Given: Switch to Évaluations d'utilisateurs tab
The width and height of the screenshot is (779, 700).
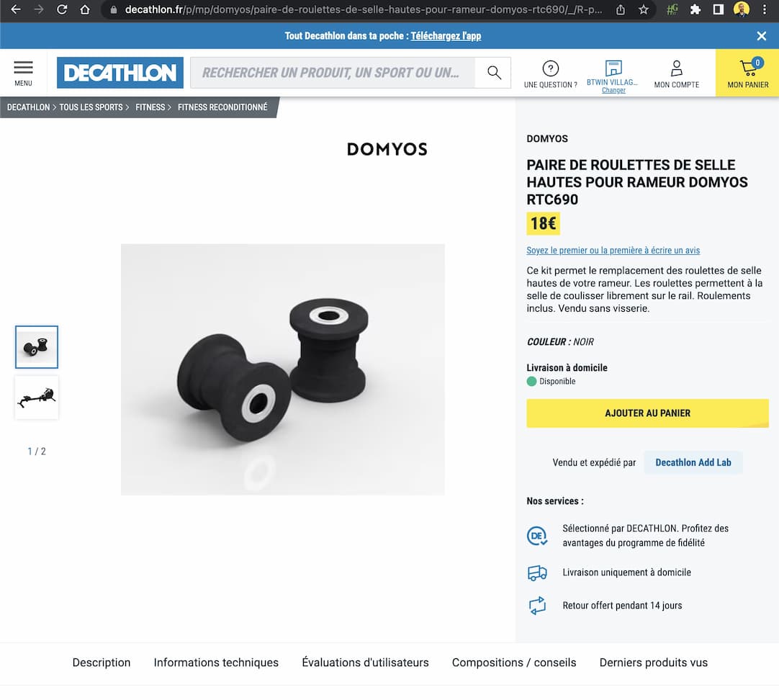Looking at the screenshot, I should point(365,663).
